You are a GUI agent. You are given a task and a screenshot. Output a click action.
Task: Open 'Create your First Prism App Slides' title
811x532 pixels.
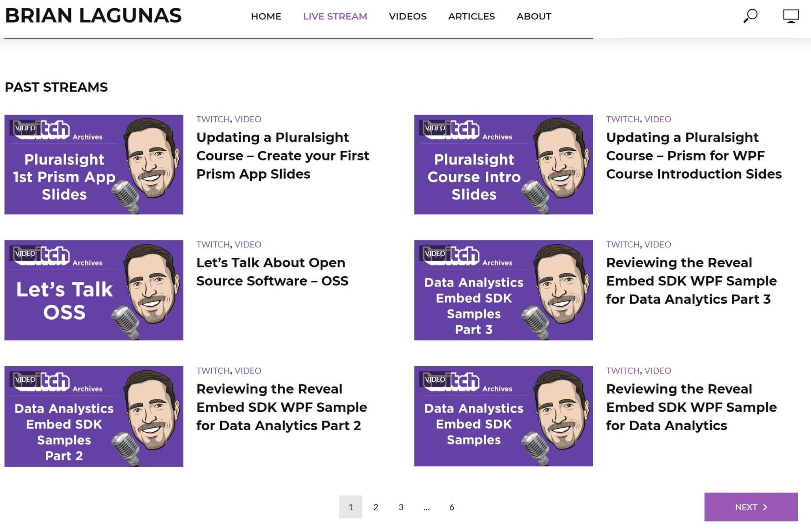coord(283,156)
